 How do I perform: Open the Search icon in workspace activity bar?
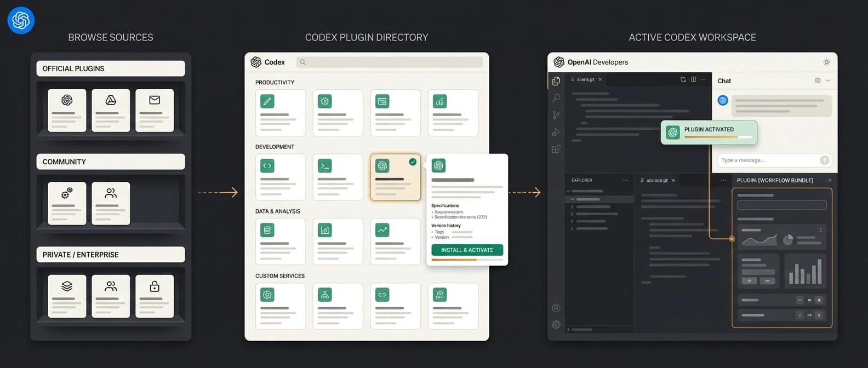pos(556,98)
